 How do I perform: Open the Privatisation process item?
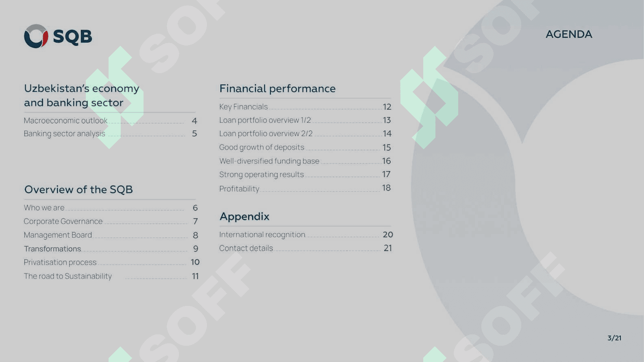(x=60, y=262)
